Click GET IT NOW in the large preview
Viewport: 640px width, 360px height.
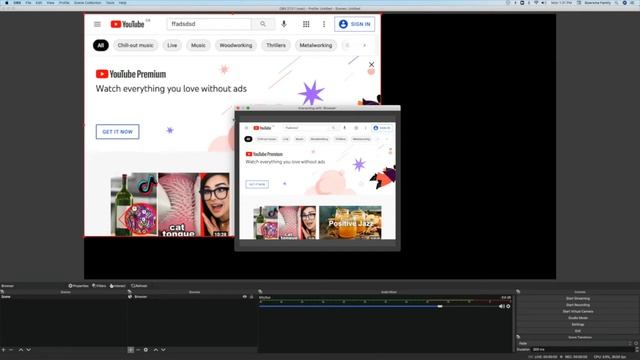118,132
